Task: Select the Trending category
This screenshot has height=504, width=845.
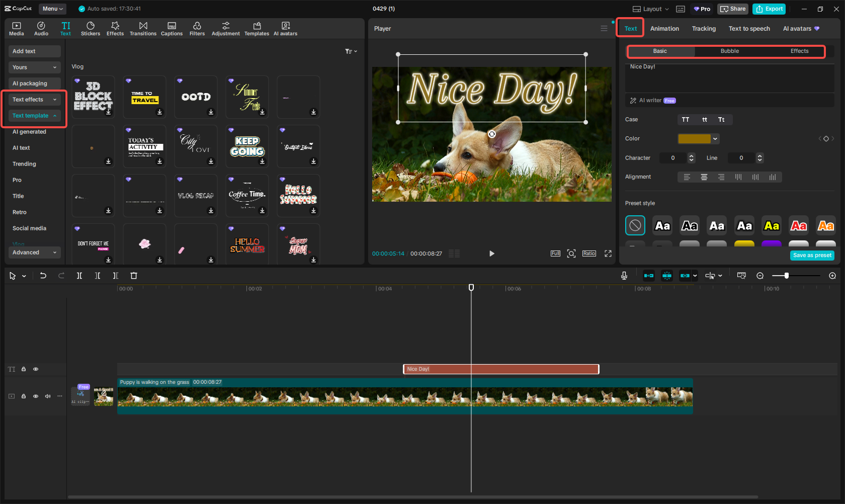Action: 24,164
